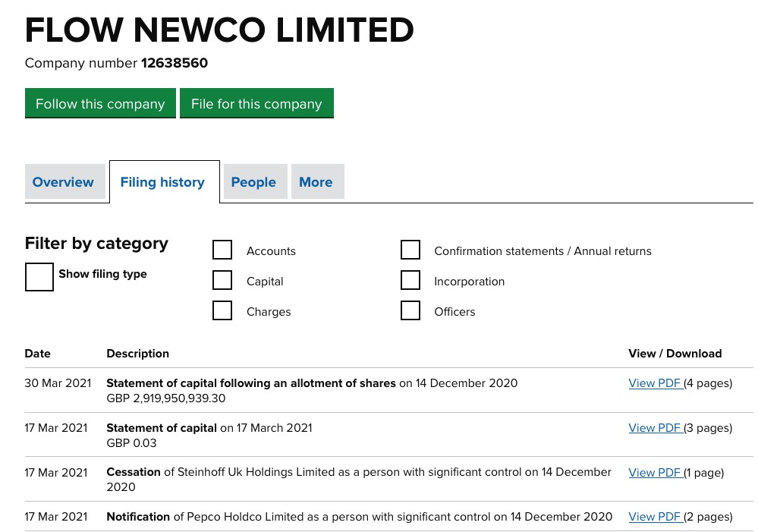Click the Description column header

click(137, 354)
